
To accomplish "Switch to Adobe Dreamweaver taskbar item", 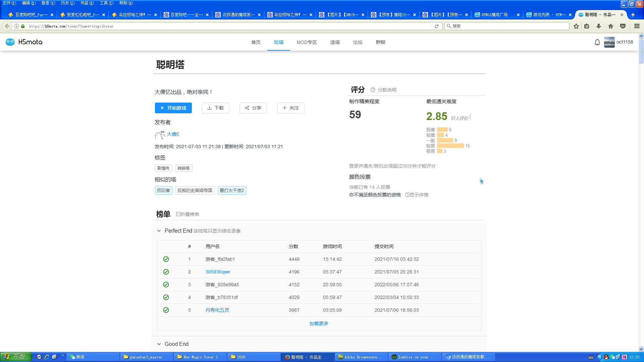I will [362, 357].
